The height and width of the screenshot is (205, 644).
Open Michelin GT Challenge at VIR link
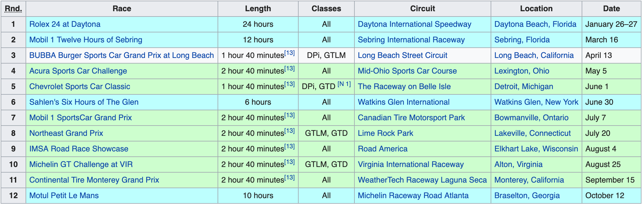81,164
